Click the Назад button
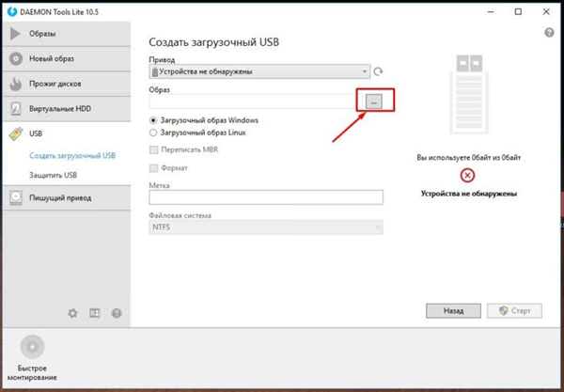The height and width of the screenshot is (392, 564). (453, 311)
